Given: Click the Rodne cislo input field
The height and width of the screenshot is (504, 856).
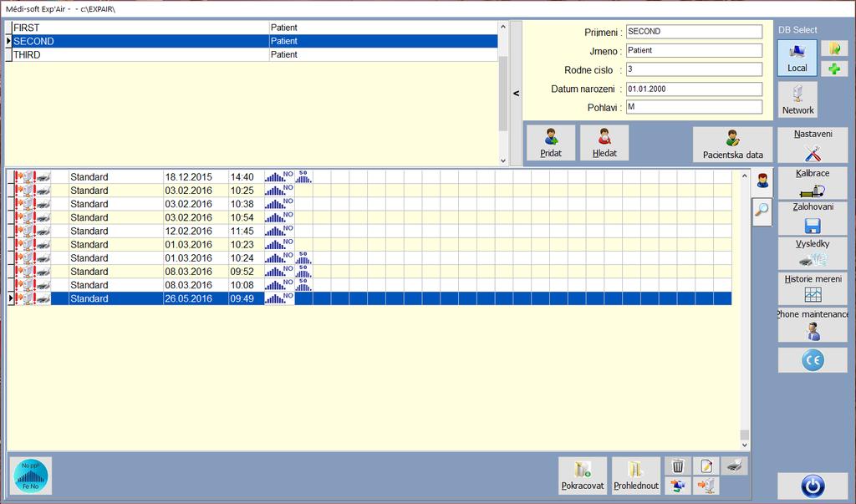Looking at the screenshot, I should 694,69.
